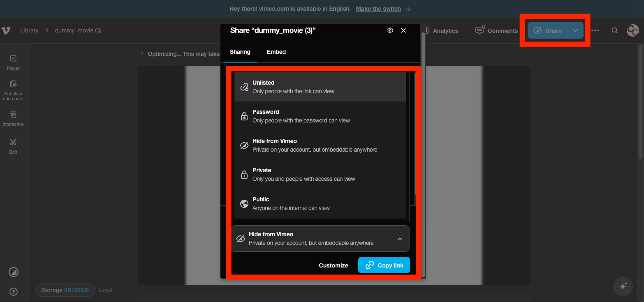Click the AI sparkle assistant button
Image resolution: width=644 pixels, height=302 pixels.
tap(623, 286)
